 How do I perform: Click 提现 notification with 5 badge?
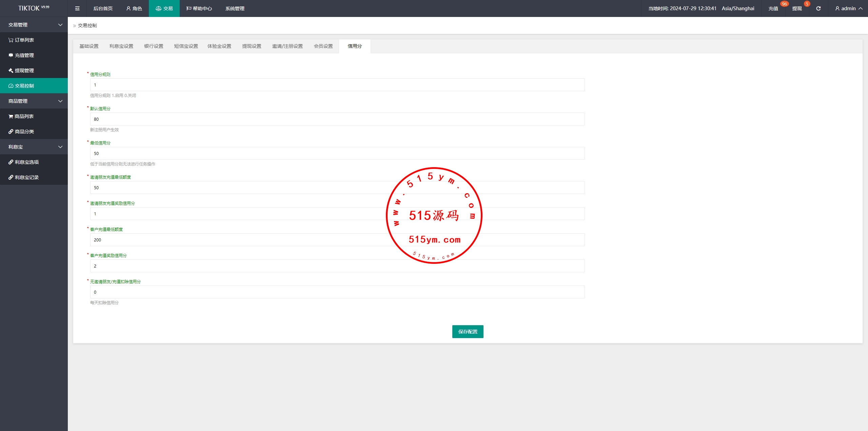pyautogui.click(x=797, y=8)
